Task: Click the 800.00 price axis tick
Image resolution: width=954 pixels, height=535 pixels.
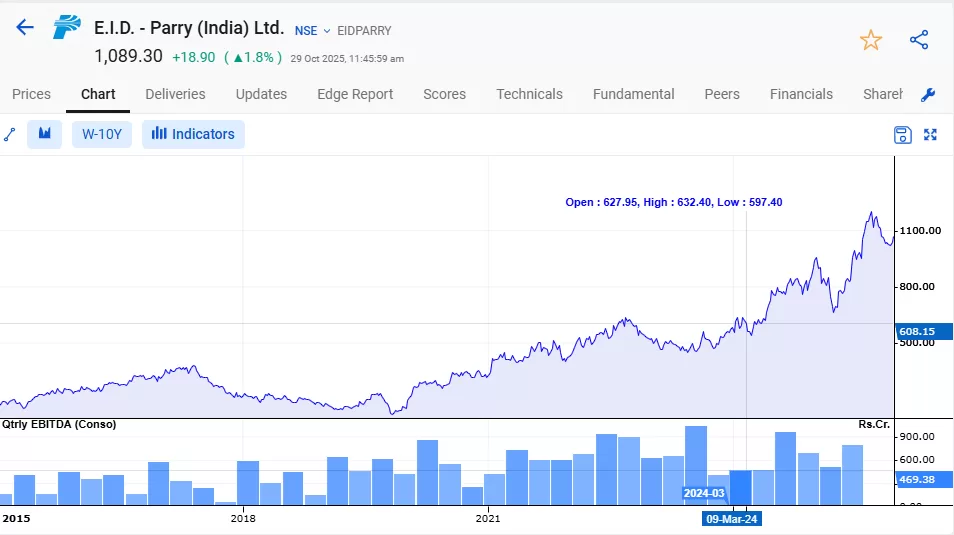Action: tap(917, 287)
